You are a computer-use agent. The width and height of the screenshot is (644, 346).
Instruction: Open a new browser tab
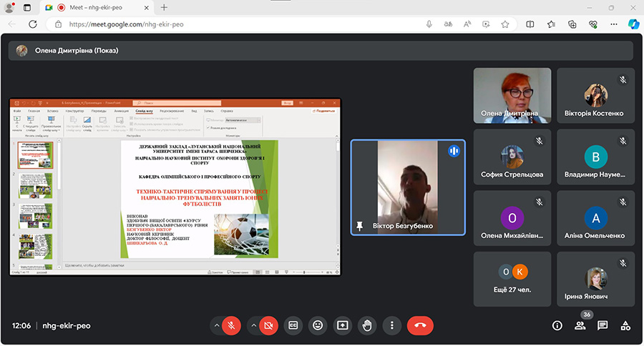(164, 7)
